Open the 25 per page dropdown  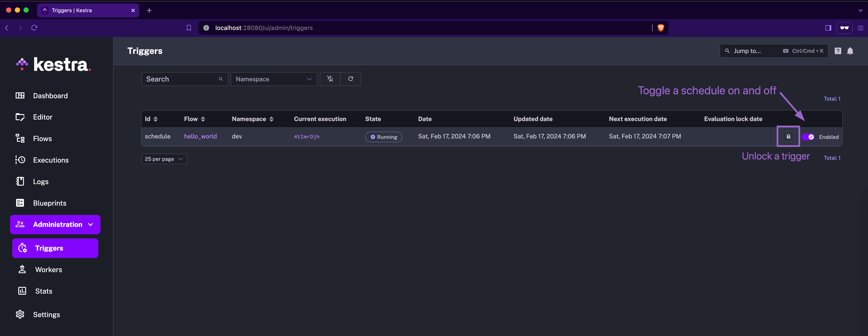164,159
